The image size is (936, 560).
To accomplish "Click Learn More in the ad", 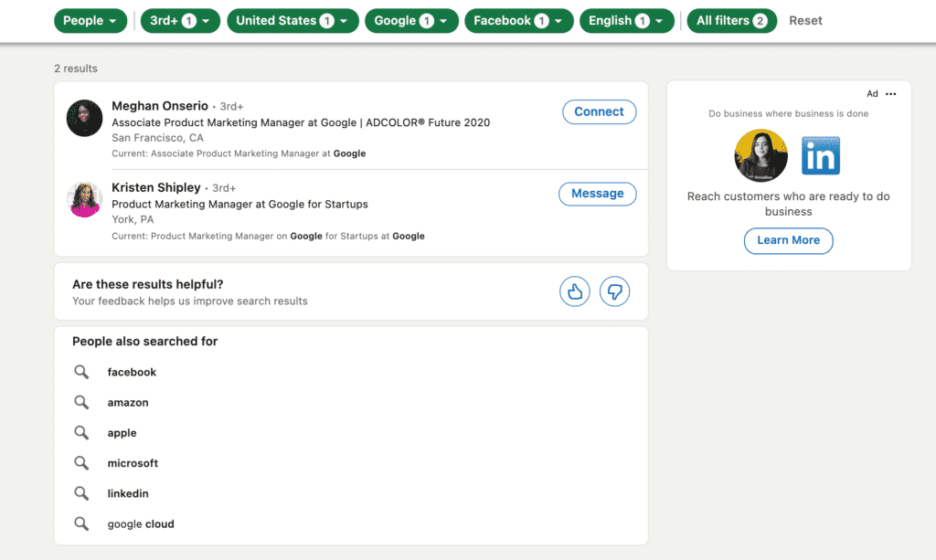I will click(788, 240).
